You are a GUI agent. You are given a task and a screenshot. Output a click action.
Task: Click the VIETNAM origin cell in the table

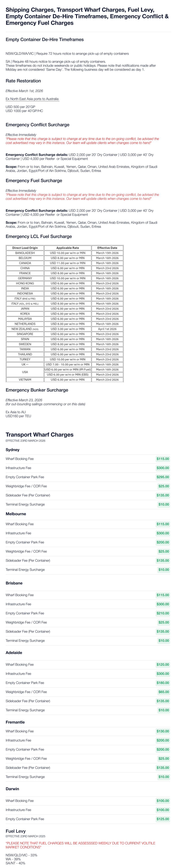pyautogui.click(x=25, y=380)
